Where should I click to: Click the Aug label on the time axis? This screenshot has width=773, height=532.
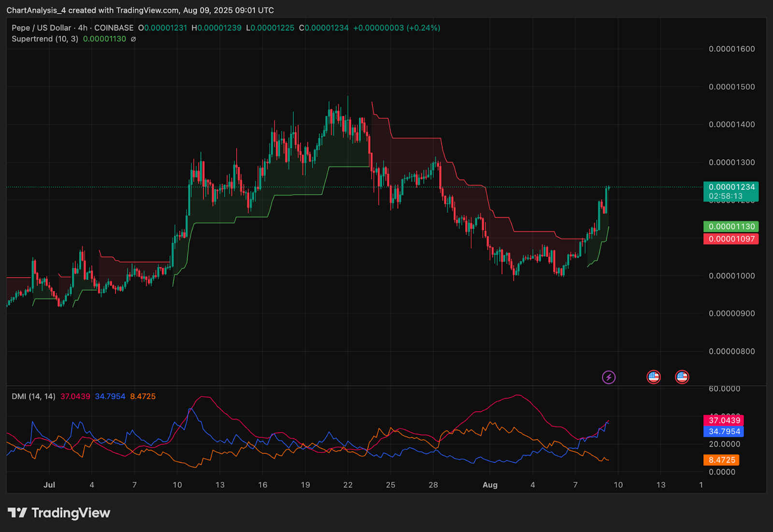[490, 485]
